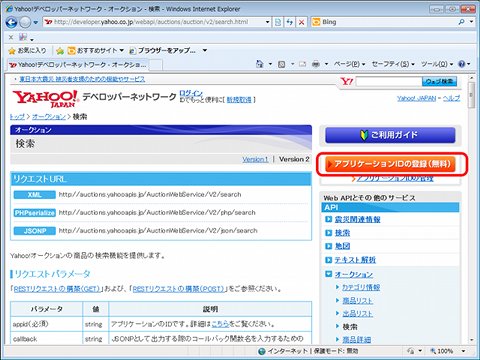Open the RESTリクエストの構築(GET) link

(57, 289)
